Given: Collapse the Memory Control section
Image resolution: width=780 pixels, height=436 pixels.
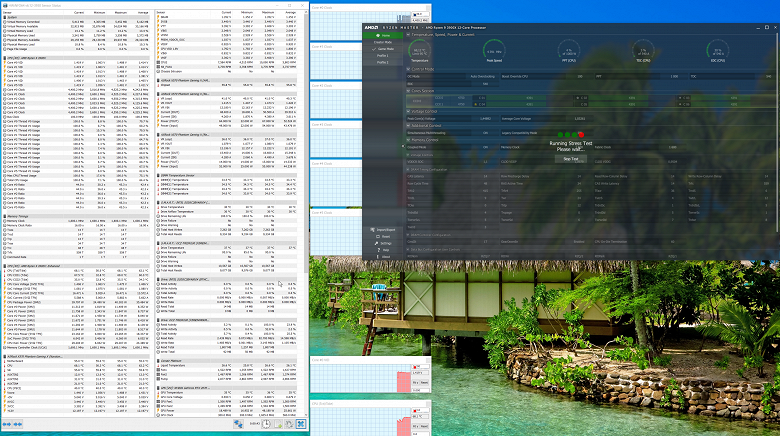Looking at the screenshot, I should click(x=408, y=140).
